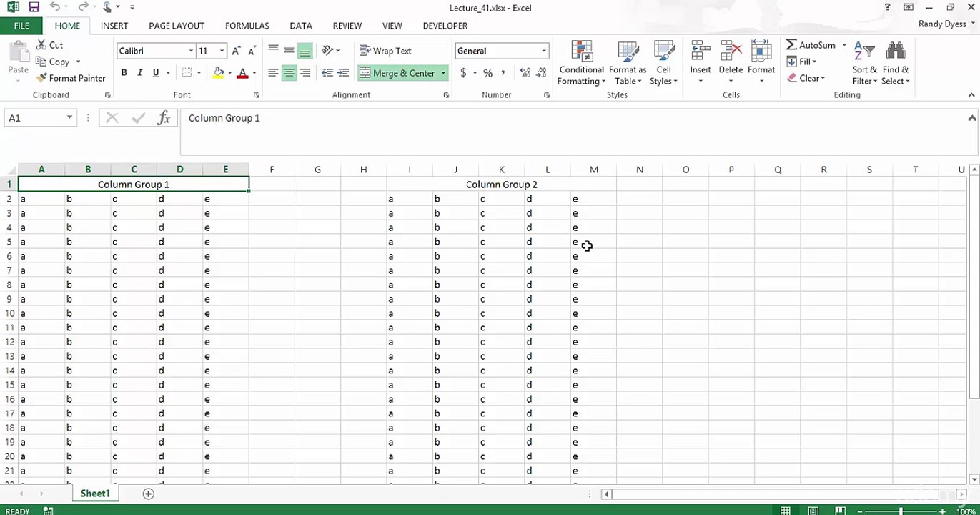The height and width of the screenshot is (515, 980).
Task: Open the Merge & Center dropdown arrow
Action: (443, 73)
